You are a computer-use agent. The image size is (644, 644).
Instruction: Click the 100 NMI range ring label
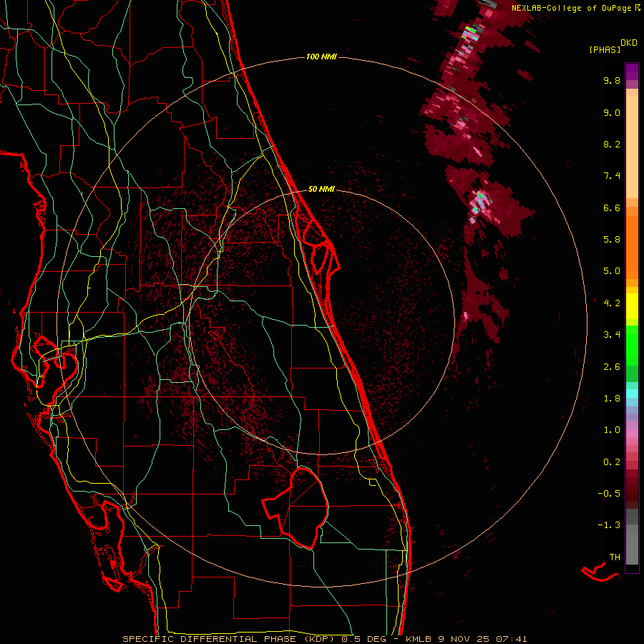(x=321, y=57)
